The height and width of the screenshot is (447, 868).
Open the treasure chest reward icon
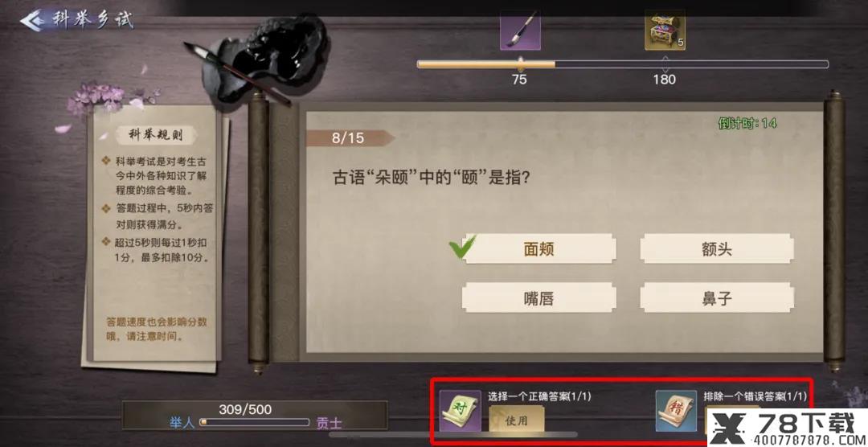click(665, 31)
